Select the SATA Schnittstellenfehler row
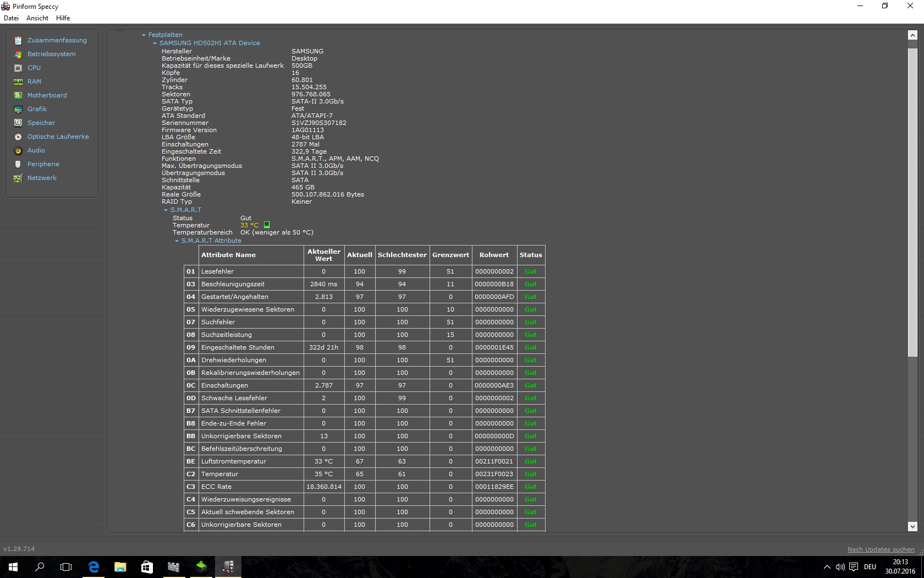This screenshot has height=578, width=924. pos(365,411)
